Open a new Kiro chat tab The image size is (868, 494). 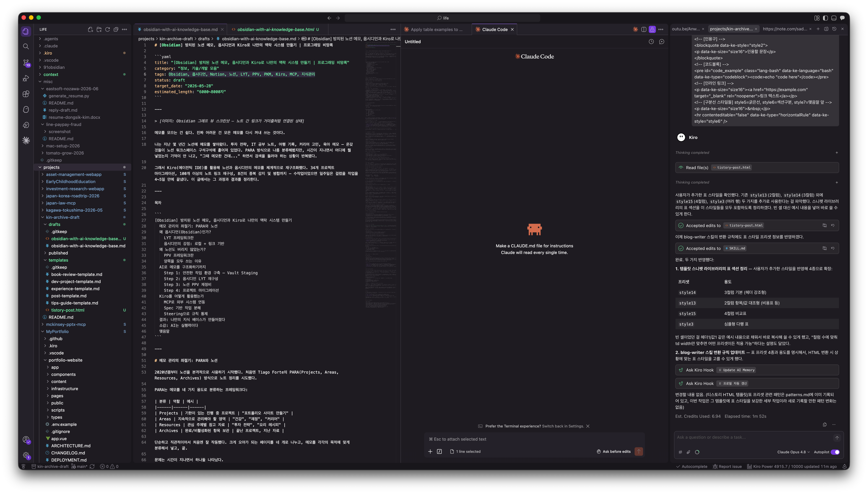coord(818,29)
